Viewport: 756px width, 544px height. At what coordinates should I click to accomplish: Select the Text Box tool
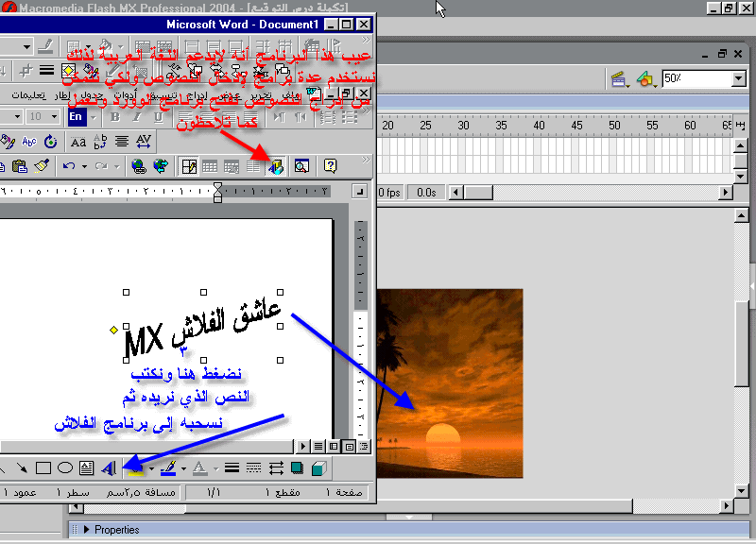(x=86, y=467)
